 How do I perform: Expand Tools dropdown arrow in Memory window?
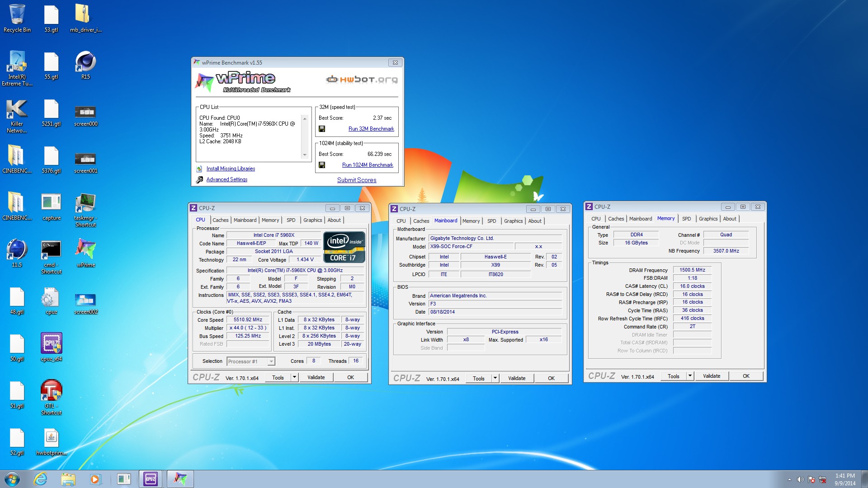tap(690, 376)
